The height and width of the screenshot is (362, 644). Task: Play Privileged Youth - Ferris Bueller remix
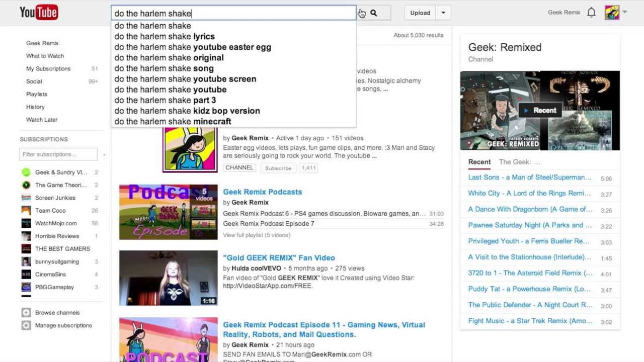coord(529,241)
